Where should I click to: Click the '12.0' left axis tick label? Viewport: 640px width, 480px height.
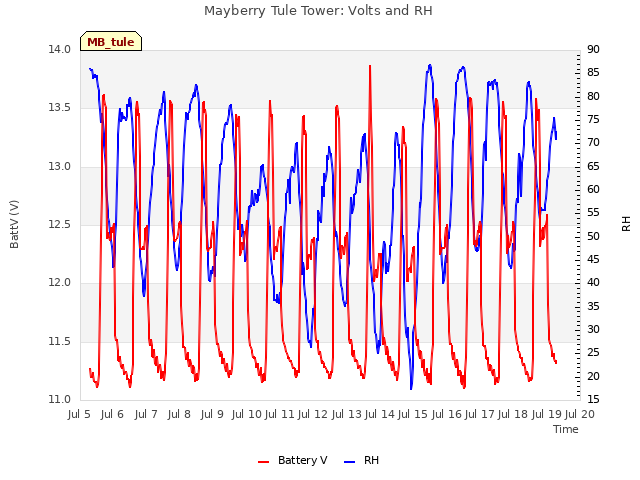60,282
